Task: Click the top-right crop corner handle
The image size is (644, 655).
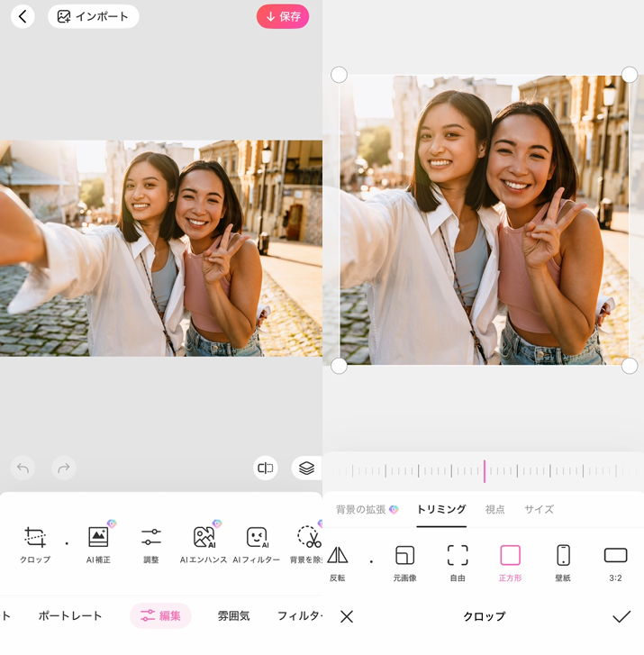Action: coord(630,75)
